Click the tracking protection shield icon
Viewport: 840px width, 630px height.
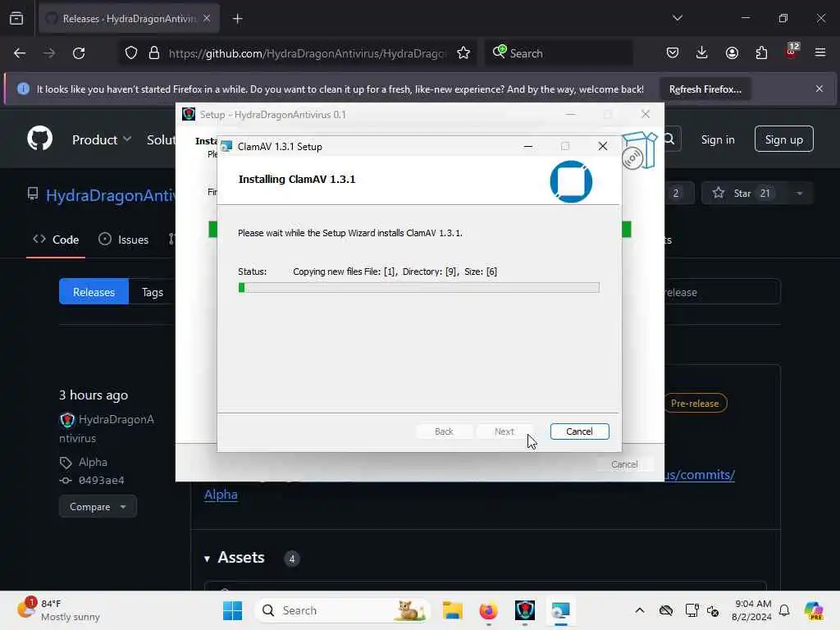131,53
